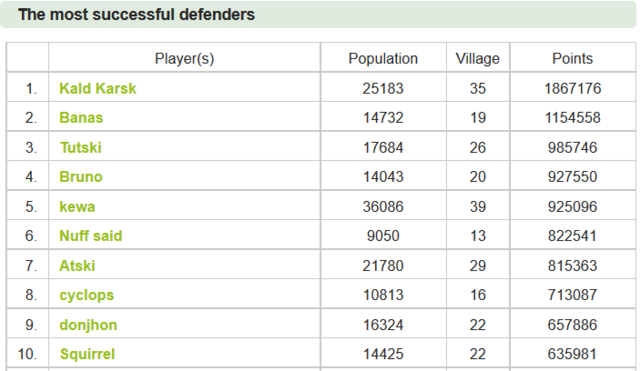Click Banas points value 1154558
Viewport: 640px width, 371px height.
pyautogui.click(x=573, y=118)
